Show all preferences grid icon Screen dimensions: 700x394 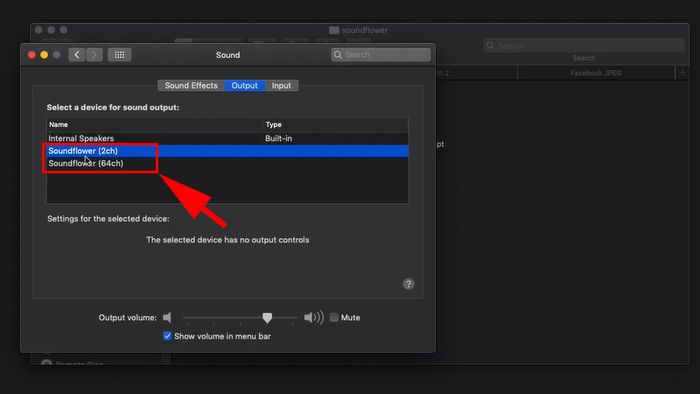coord(119,55)
